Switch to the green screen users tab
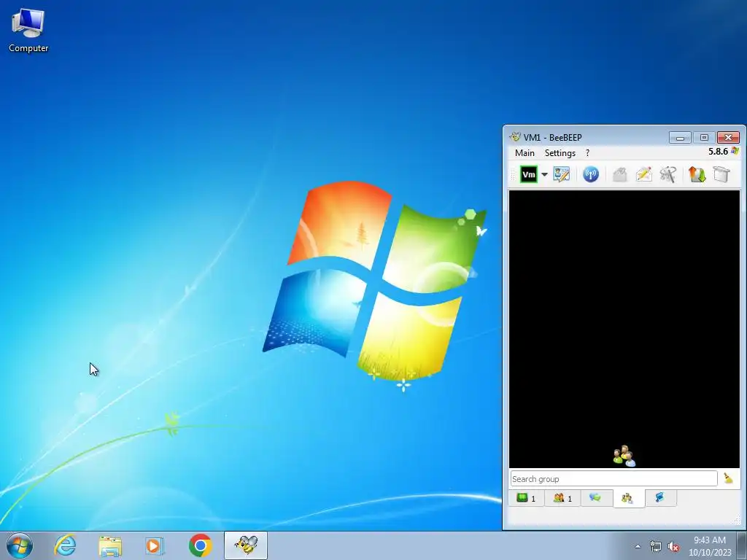 (527, 498)
